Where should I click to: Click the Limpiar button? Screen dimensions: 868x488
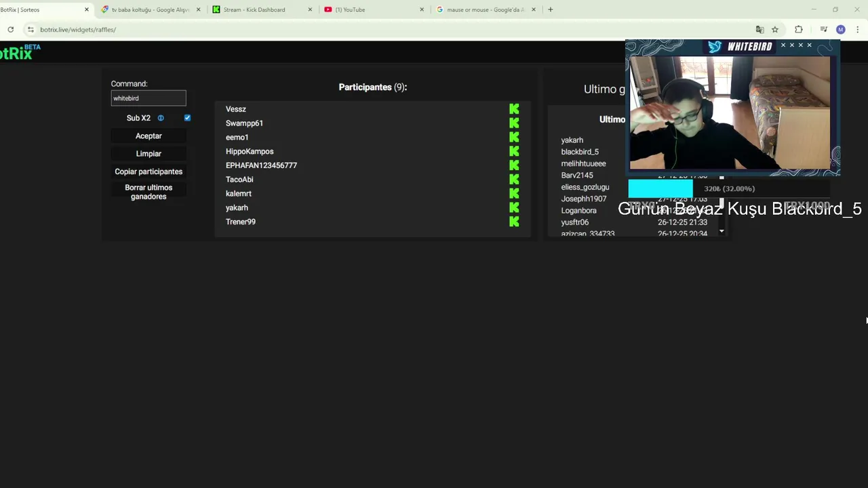click(x=149, y=154)
